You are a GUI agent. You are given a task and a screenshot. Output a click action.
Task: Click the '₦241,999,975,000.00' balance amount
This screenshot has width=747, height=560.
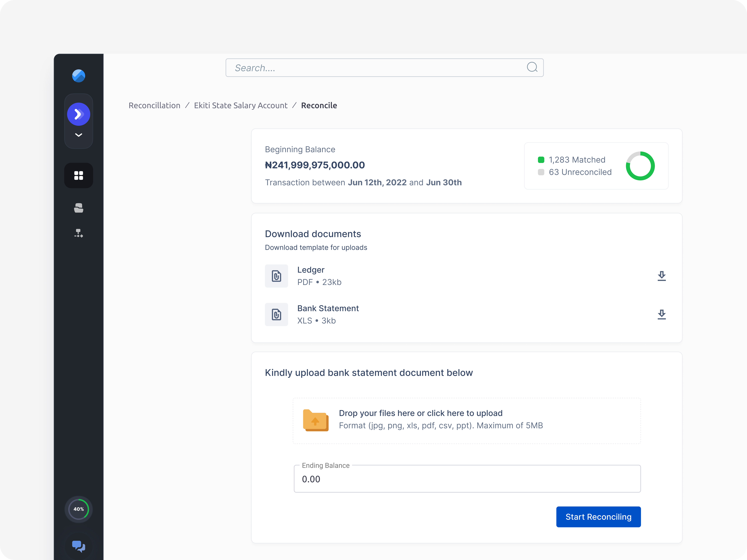(315, 165)
